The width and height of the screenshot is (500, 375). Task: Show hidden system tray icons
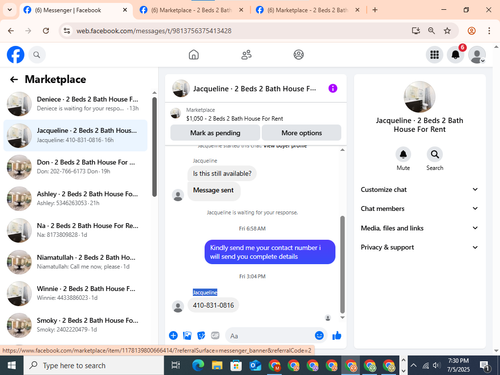(413, 365)
